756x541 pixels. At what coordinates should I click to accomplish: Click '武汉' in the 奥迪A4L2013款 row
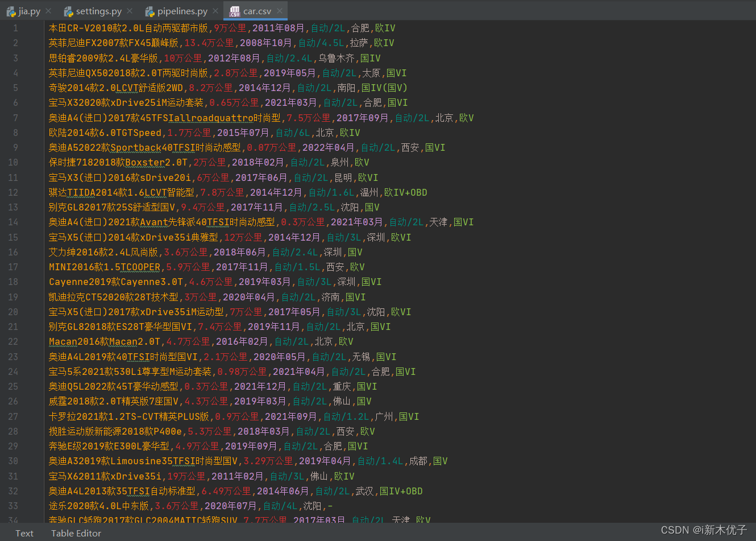click(364, 491)
